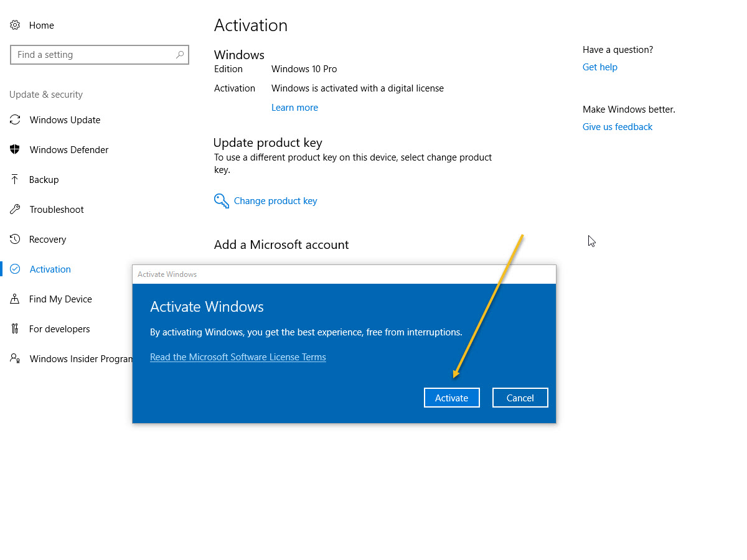The image size is (747, 560).
Task: Click the Home settings gear icon
Action: (15, 25)
